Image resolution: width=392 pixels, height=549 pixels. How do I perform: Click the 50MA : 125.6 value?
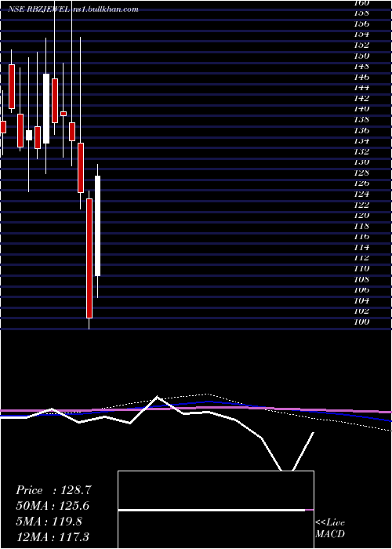point(53,506)
